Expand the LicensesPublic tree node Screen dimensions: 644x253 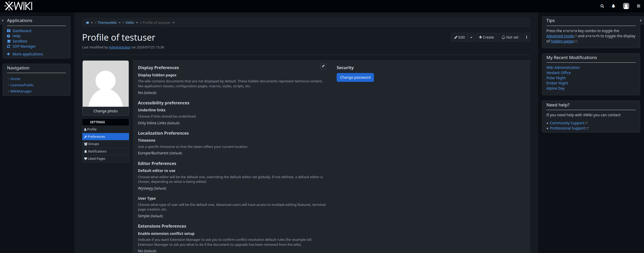8,85
